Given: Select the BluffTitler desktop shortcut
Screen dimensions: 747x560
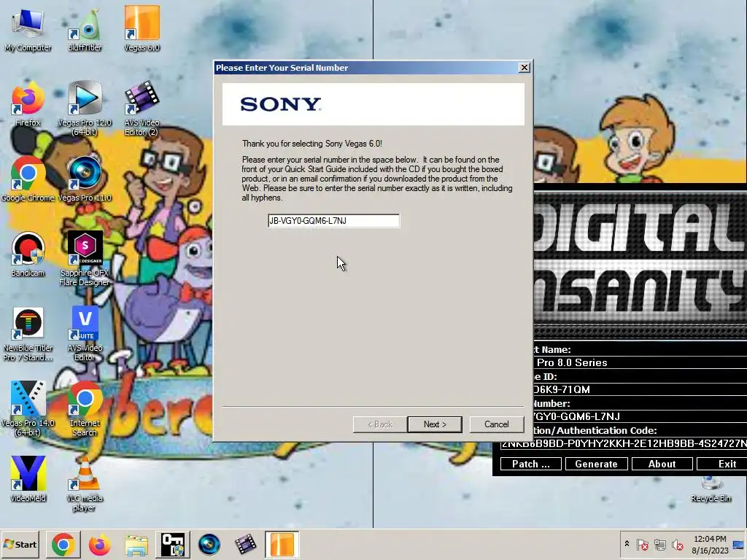Looking at the screenshot, I should (85, 29).
